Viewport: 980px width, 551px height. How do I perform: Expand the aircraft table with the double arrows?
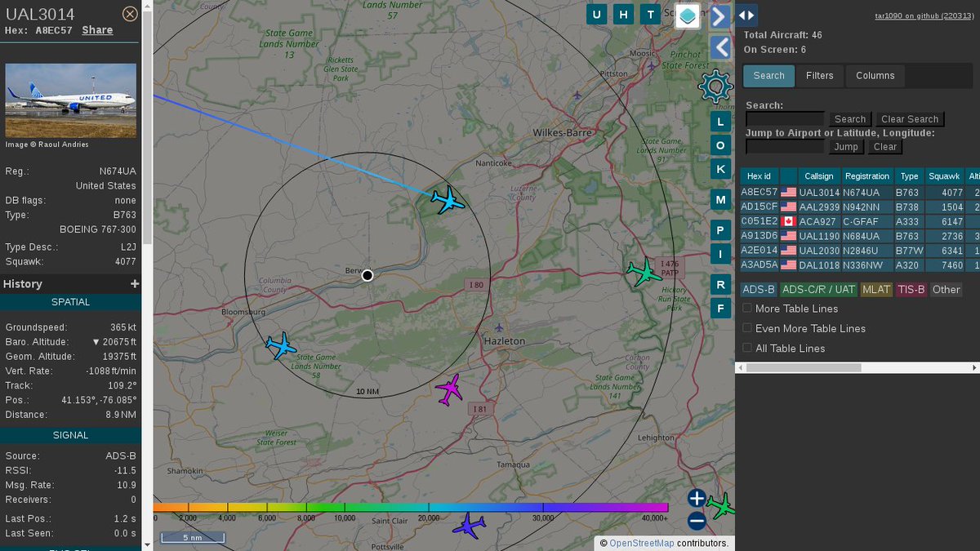click(747, 15)
